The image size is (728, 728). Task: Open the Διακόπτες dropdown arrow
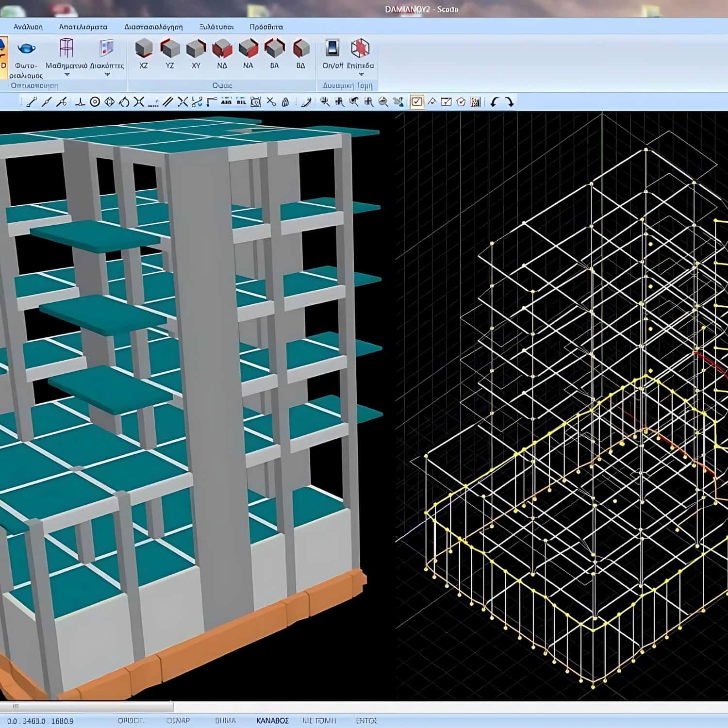(107, 75)
